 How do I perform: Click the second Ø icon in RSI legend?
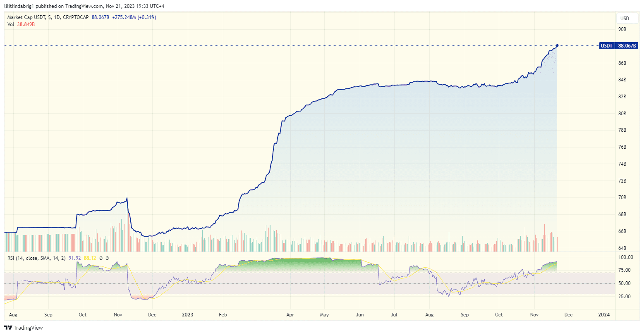click(x=107, y=258)
